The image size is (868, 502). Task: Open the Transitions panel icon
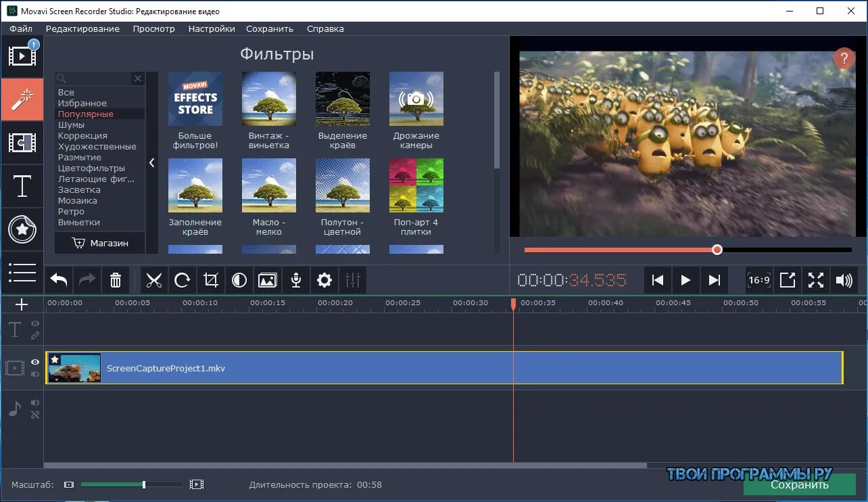[x=22, y=143]
